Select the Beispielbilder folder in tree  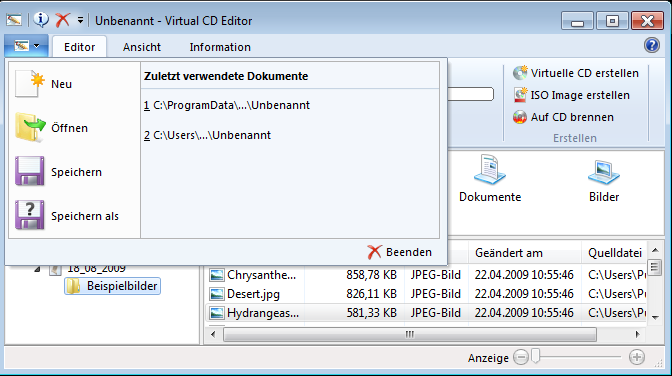coord(113,286)
